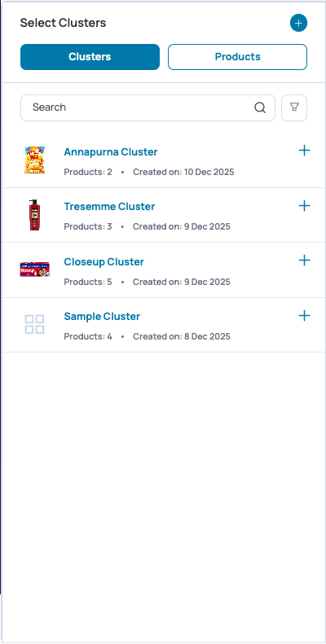The image size is (326, 644).
Task: Click the Sample Cluster details row
Action: tap(164, 325)
